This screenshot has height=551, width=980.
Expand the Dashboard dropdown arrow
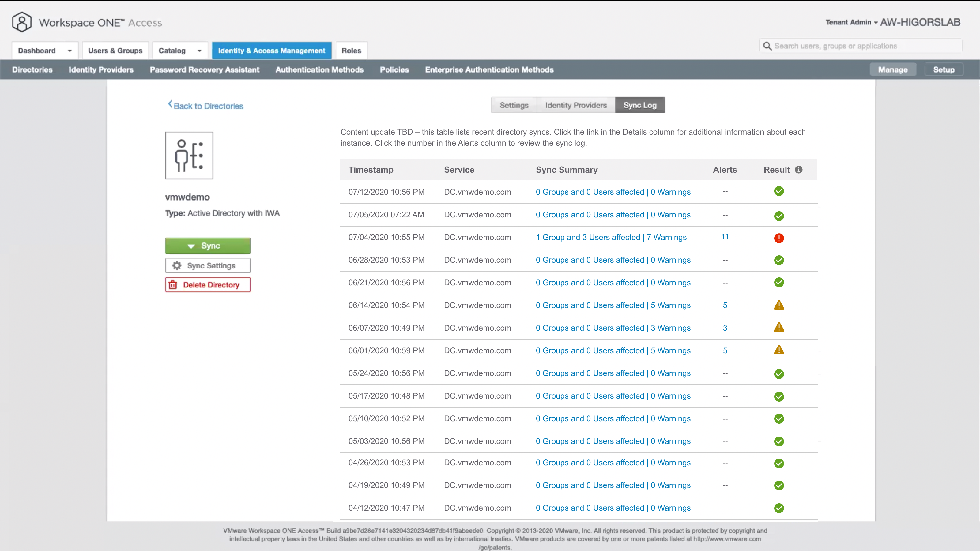(70, 51)
